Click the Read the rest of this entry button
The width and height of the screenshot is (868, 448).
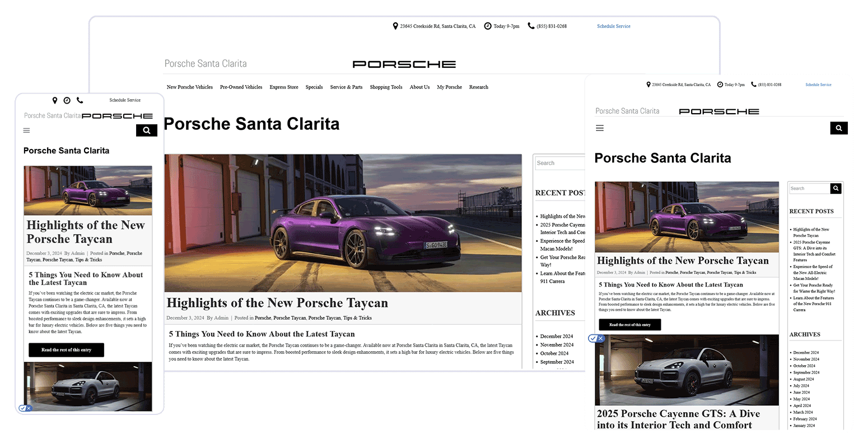[x=66, y=350]
